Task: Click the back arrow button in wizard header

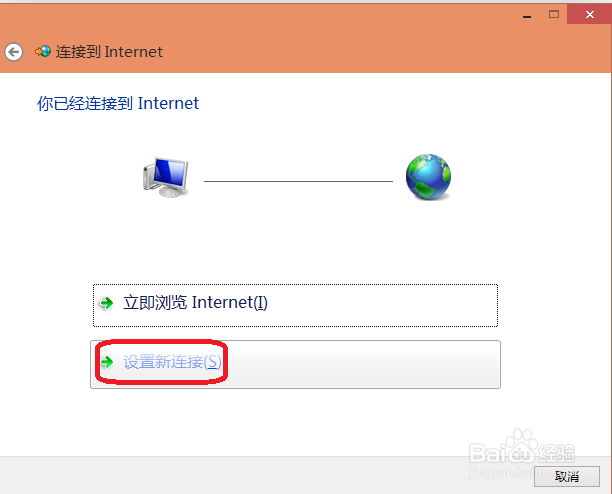Action: (14, 52)
